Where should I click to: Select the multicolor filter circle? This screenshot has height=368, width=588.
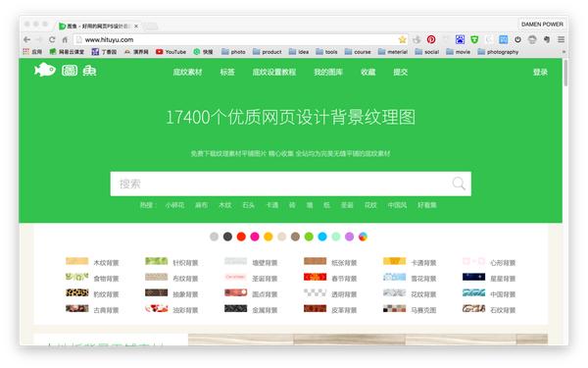pos(363,237)
